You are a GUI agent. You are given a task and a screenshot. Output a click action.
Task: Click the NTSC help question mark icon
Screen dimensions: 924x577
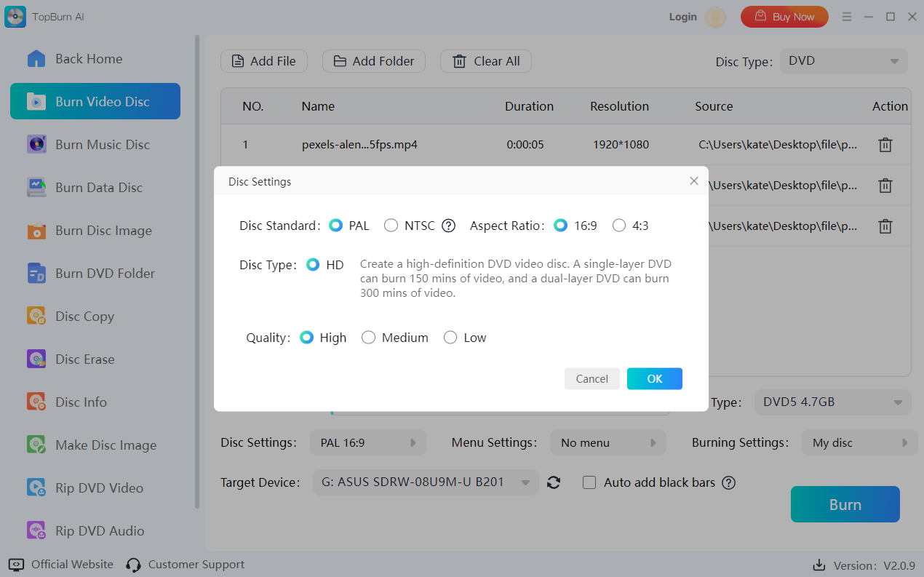(449, 226)
